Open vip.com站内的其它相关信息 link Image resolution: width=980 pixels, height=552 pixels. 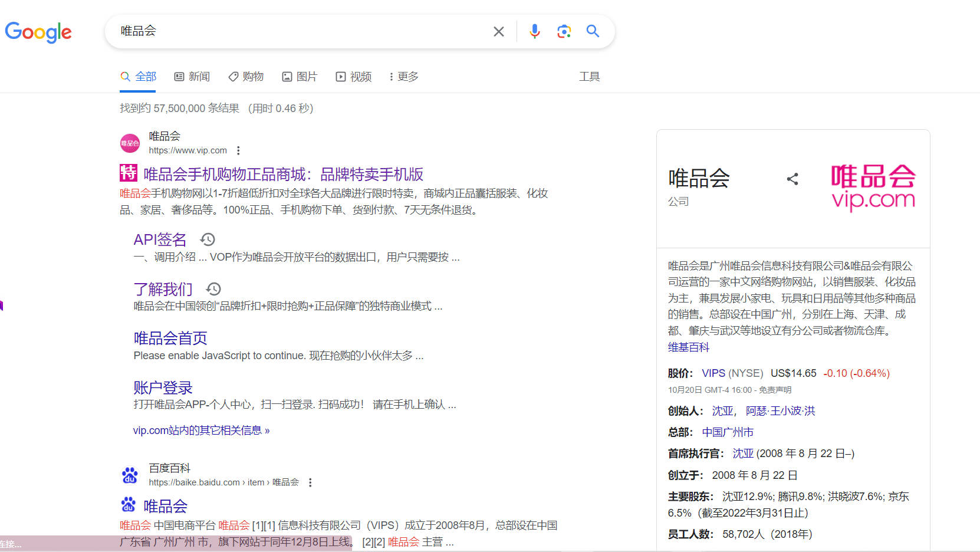pos(201,431)
